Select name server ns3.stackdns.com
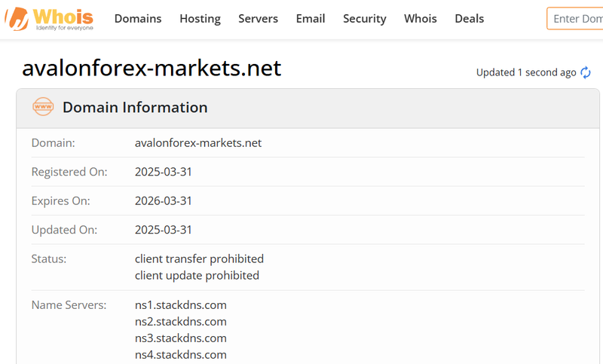Image resolution: width=603 pixels, height=364 pixels. pos(181,338)
